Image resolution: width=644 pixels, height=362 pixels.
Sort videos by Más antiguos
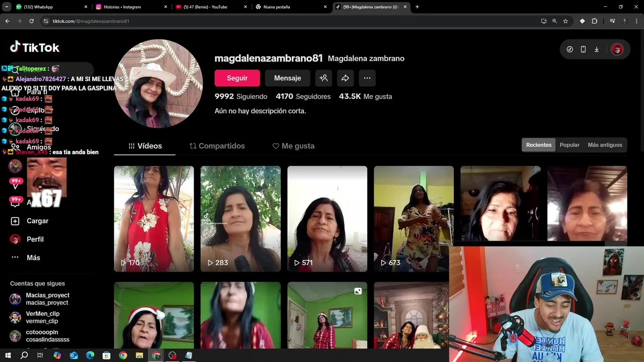605,145
